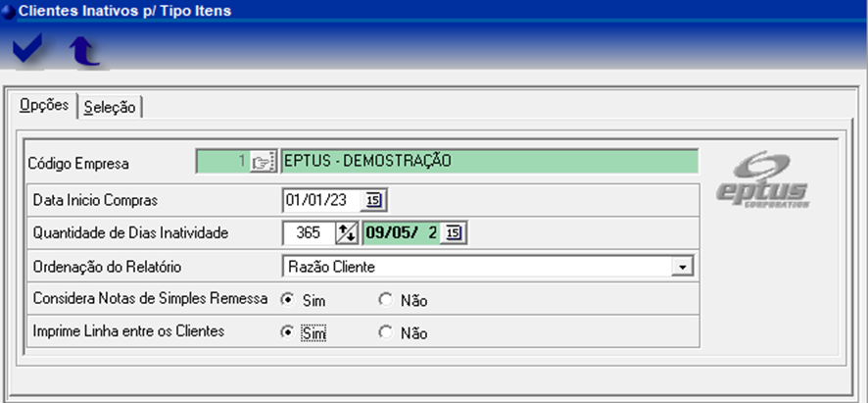Select Sim for Considera Notas de Simples Remessa
The width and height of the screenshot is (868, 403).
coord(287,300)
